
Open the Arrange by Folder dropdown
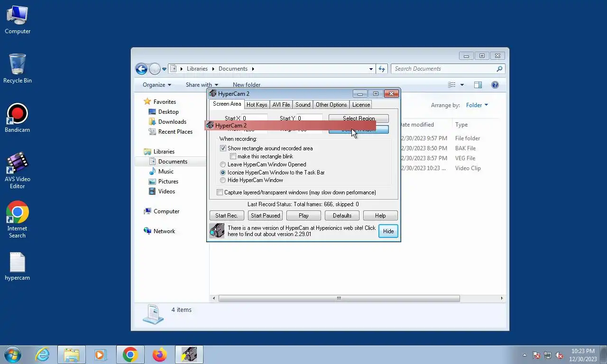(x=477, y=105)
